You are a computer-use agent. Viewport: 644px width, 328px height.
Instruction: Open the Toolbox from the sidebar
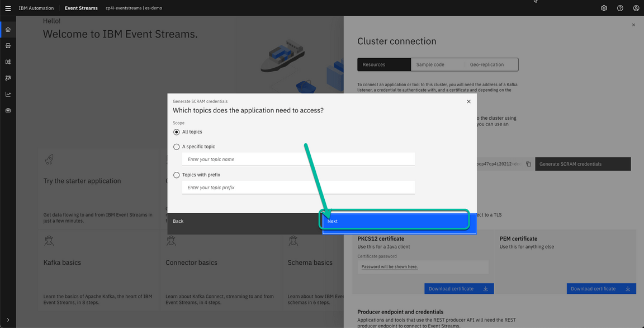coord(8,110)
